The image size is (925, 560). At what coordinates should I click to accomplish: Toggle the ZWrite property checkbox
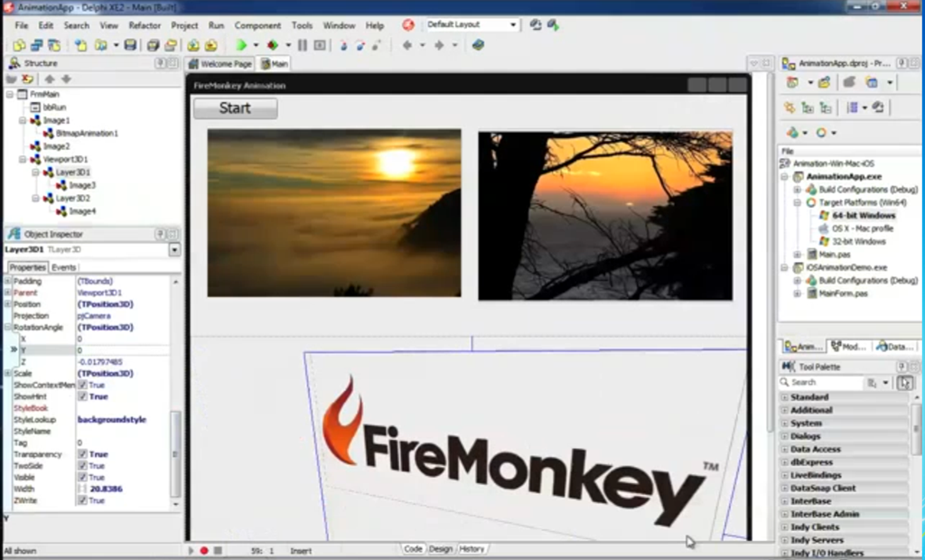click(x=82, y=500)
